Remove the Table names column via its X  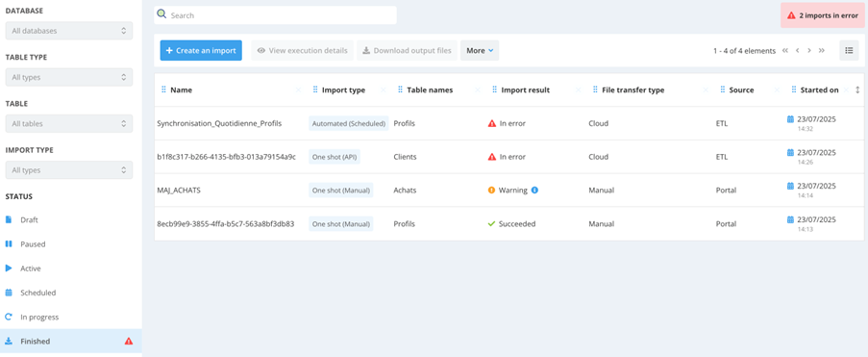pyautogui.click(x=478, y=89)
